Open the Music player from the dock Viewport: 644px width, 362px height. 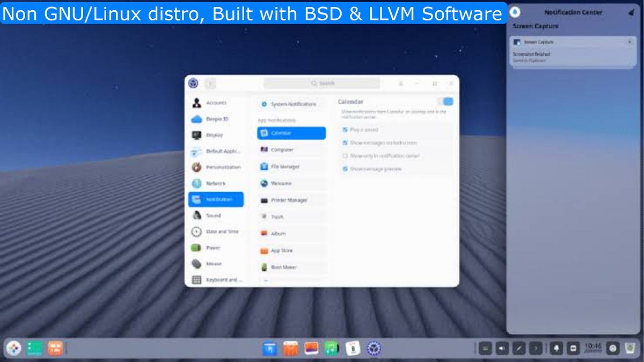tap(332, 348)
